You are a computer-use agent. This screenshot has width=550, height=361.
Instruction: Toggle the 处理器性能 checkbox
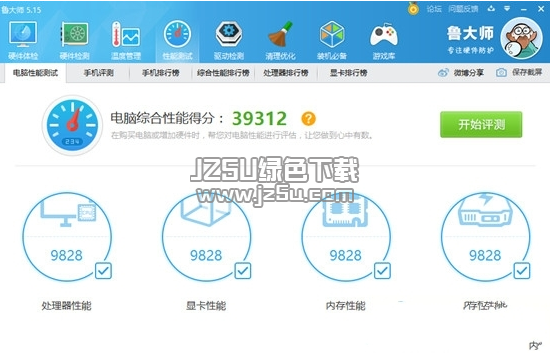tap(103, 271)
